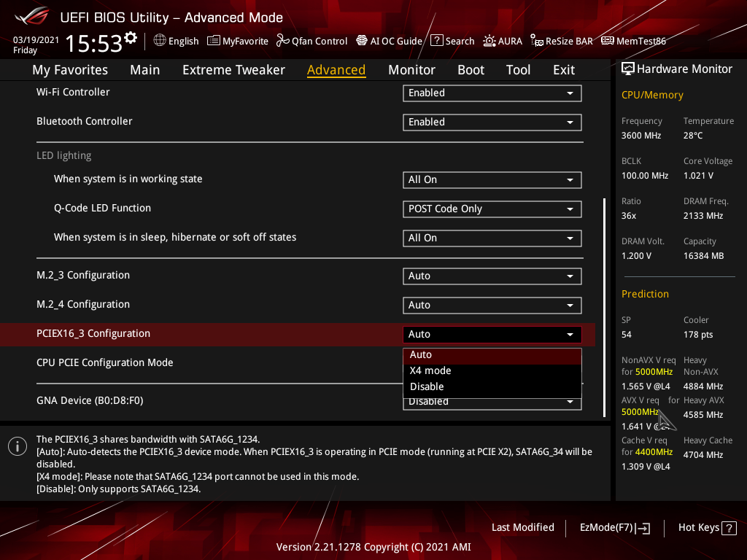Viewport: 747px width, 560px height.
Task: Open Qfan Control fan icon
Action: point(283,41)
